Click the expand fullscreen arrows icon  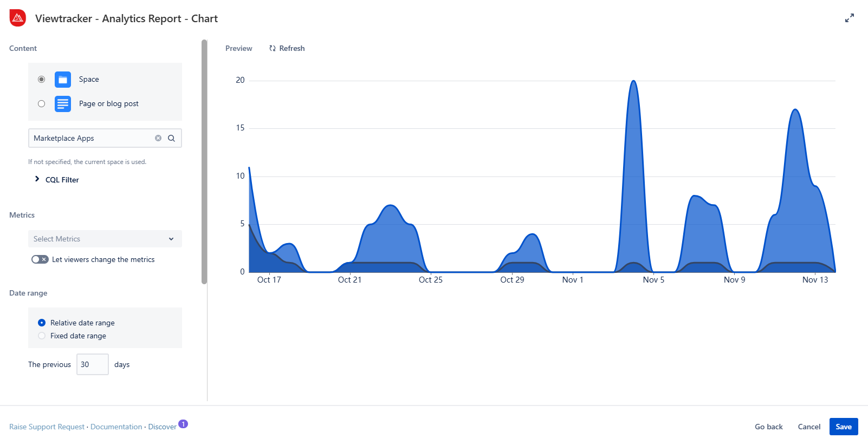pos(849,18)
